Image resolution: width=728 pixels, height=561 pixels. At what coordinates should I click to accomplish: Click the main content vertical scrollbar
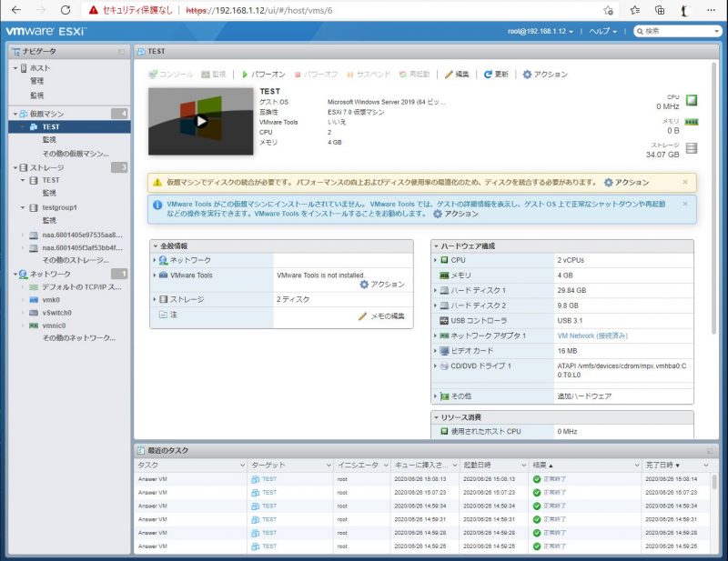714,198
